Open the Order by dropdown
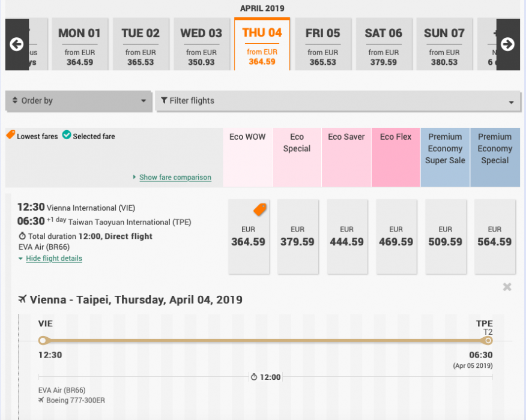 coord(79,101)
